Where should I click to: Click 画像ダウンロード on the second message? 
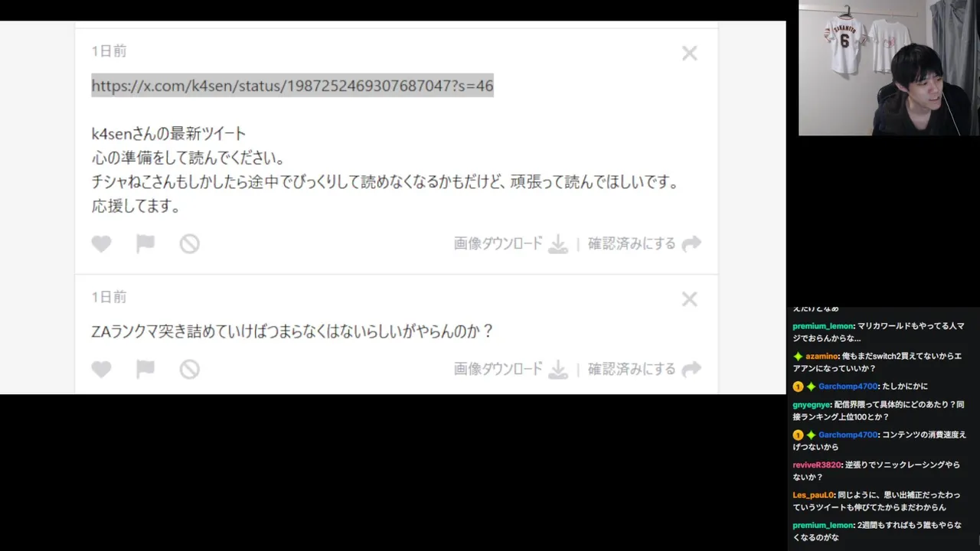point(498,370)
